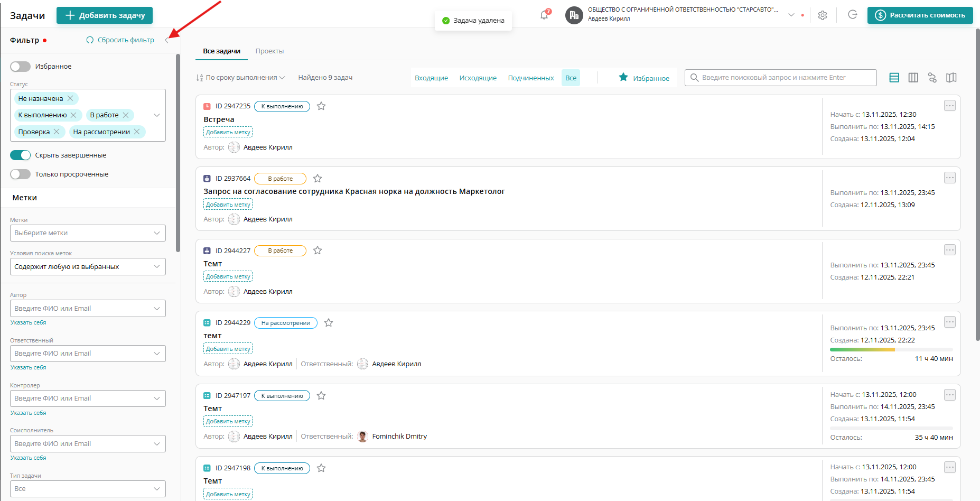
Task: Click the time progress bar of task 2944229
Action: tap(891, 349)
